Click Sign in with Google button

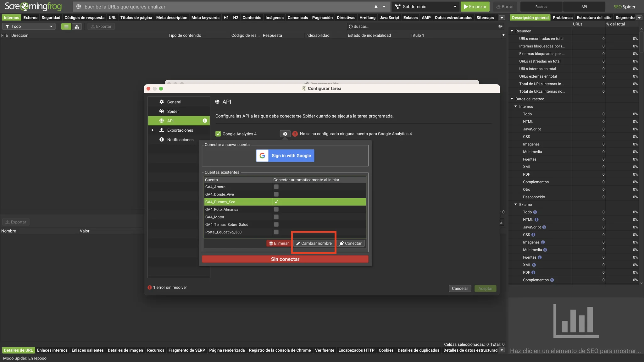click(x=285, y=156)
